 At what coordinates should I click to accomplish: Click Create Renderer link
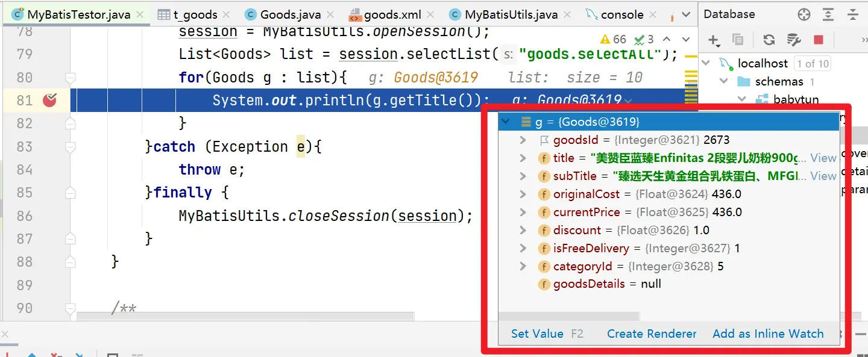pos(652,334)
